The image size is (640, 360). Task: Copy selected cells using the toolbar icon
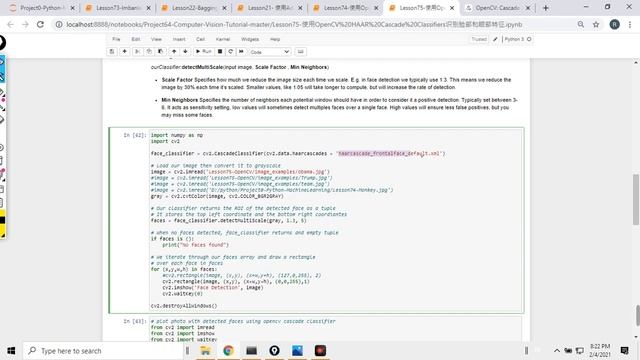(x=149, y=51)
